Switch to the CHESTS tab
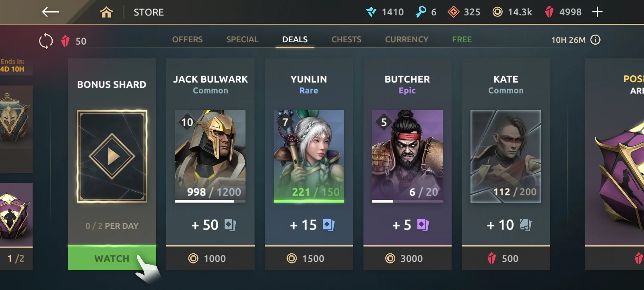The image size is (644, 290). click(x=346, y=39)
